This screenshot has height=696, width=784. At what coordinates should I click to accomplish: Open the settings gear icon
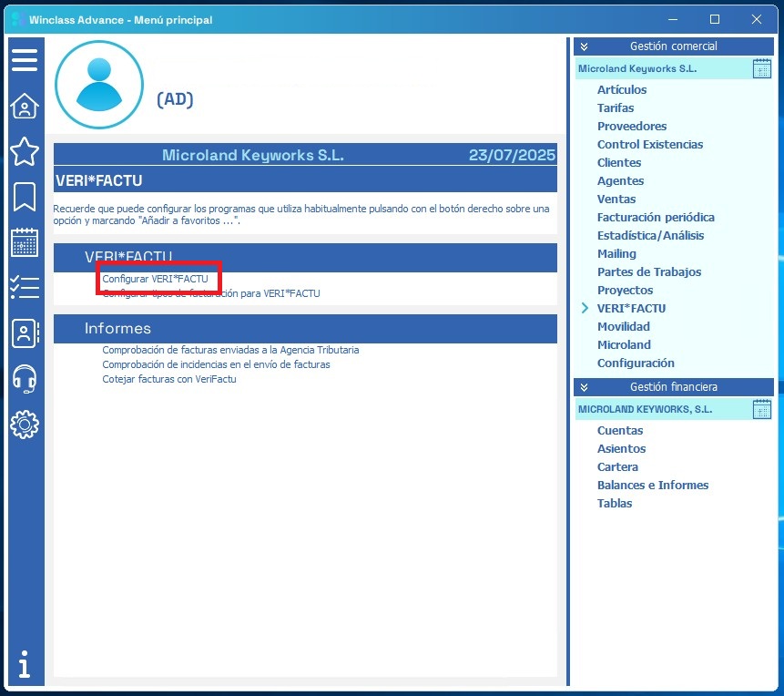(25, 424)
